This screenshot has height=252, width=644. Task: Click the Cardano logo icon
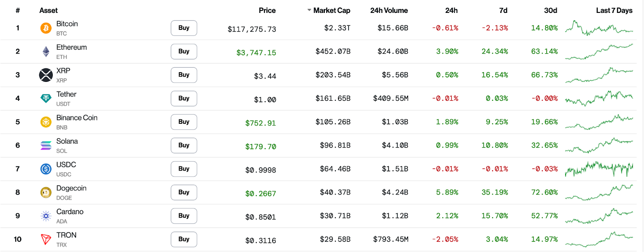tap(46, 216)
